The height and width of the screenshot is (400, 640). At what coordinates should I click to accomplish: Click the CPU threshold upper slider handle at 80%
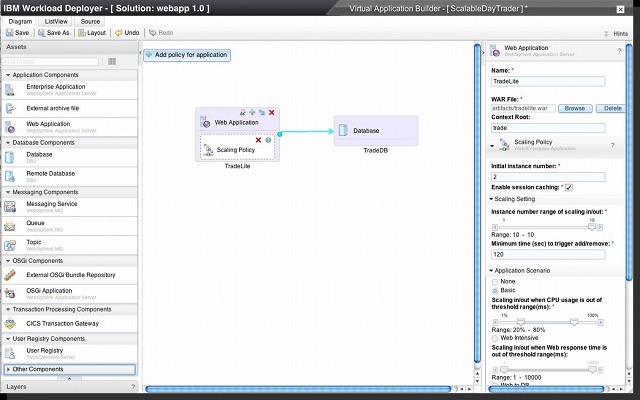click(x=574, y=322)
